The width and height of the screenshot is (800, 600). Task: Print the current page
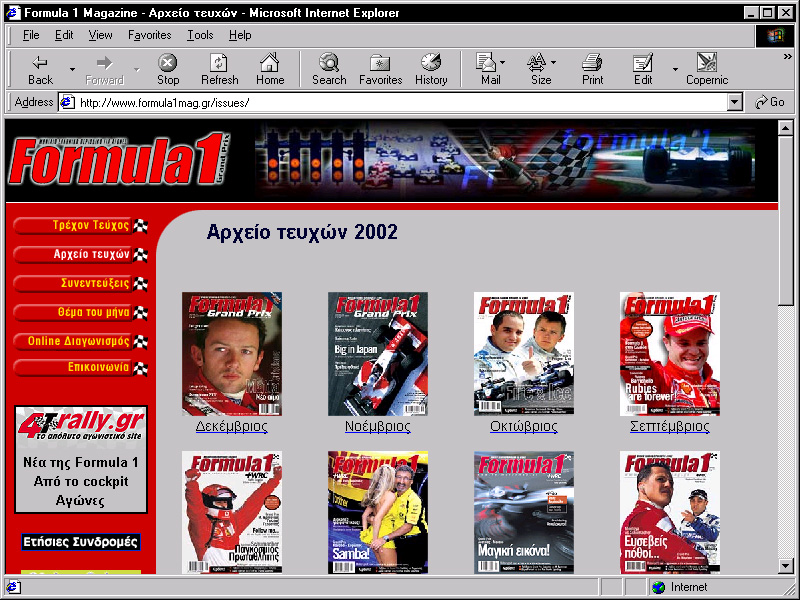(592, 69)
